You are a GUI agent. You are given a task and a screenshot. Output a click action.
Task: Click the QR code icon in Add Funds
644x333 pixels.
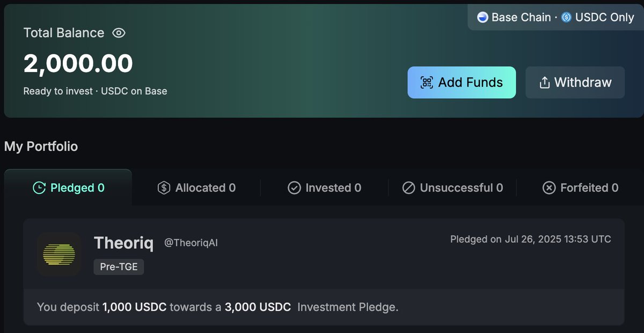coord(427,82)
